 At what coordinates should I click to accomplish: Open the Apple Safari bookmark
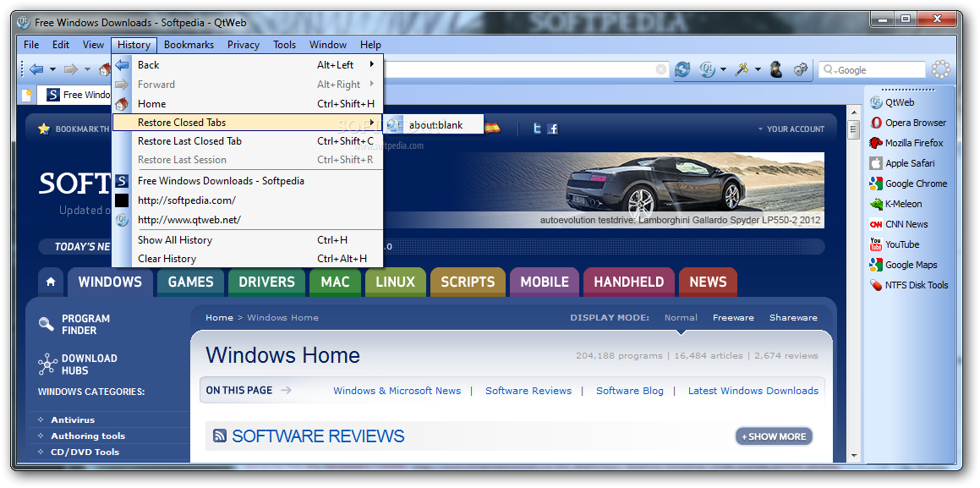[x=902, y=163]
